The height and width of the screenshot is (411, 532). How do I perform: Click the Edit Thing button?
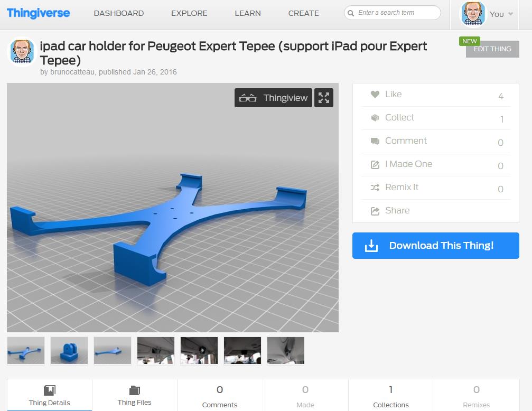492,49
